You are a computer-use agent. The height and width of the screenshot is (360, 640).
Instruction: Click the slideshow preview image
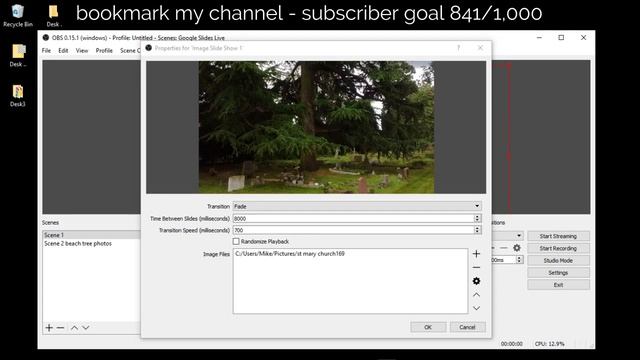click(x=316, y=127)
